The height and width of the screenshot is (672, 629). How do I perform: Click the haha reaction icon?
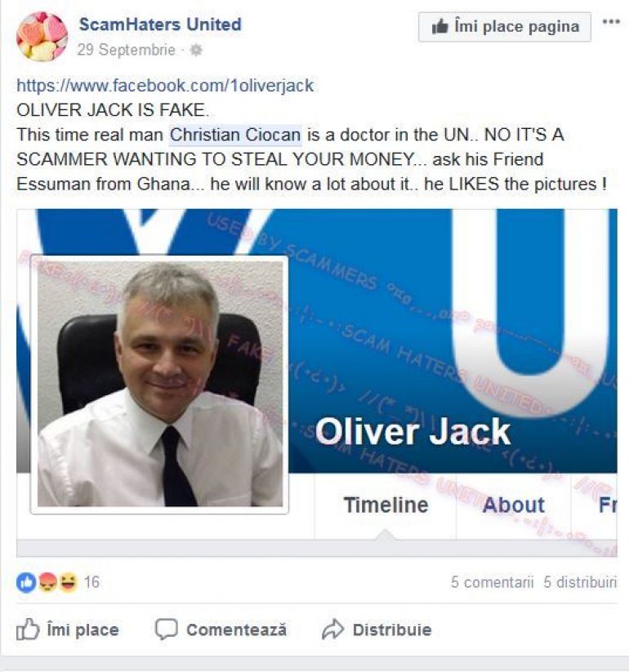click(68, 582)
